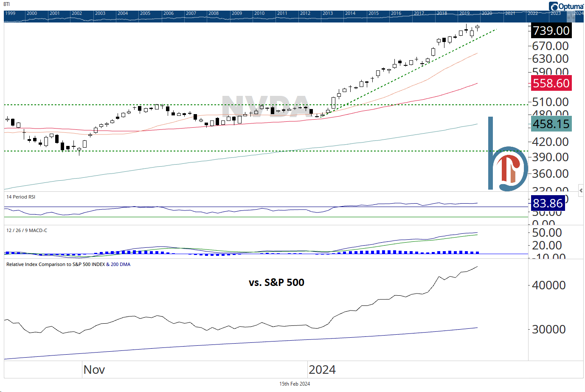Select the 12 / 26 / 9 MACD-C label
The width and height of the screenshot is (585, 392).
click(27, 230)
